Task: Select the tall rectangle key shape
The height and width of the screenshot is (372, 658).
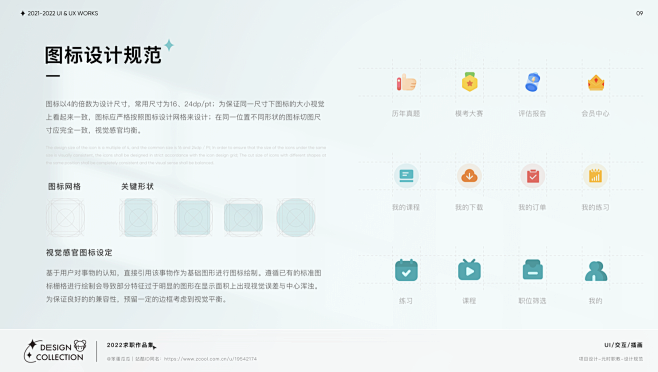Action: (x=138, y=217)
